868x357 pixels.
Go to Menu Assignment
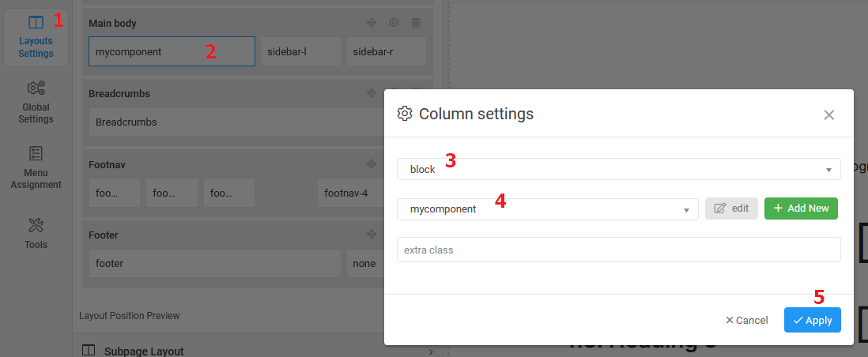(36, 167)
